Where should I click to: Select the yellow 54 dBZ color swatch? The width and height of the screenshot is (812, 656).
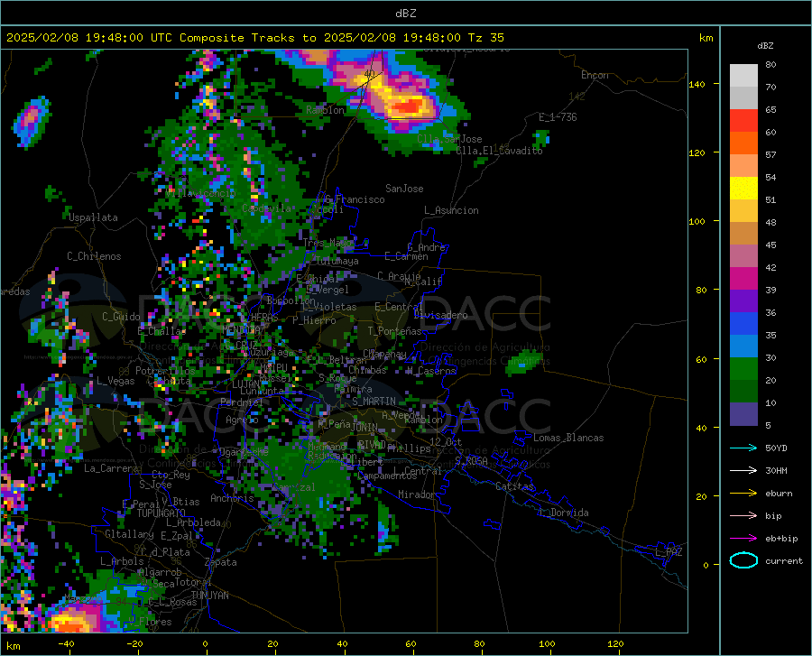point(743,188)
